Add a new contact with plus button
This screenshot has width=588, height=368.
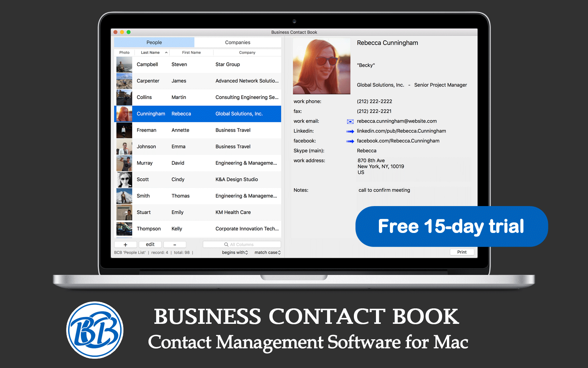coord(125,244)
